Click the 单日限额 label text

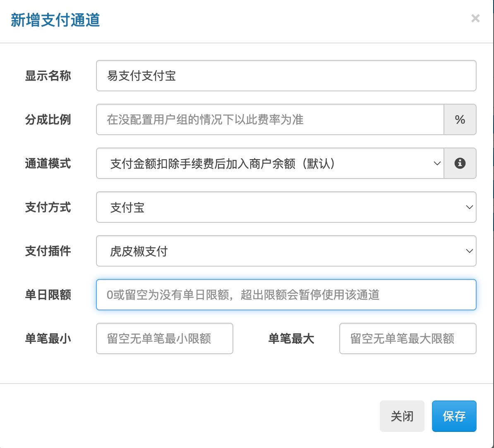coord(48,295)
